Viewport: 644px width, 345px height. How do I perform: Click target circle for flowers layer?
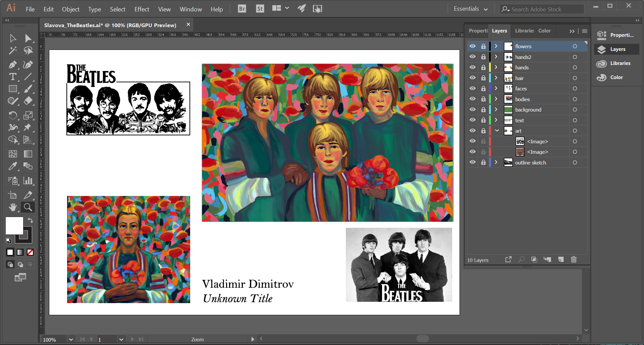point(575,46)
